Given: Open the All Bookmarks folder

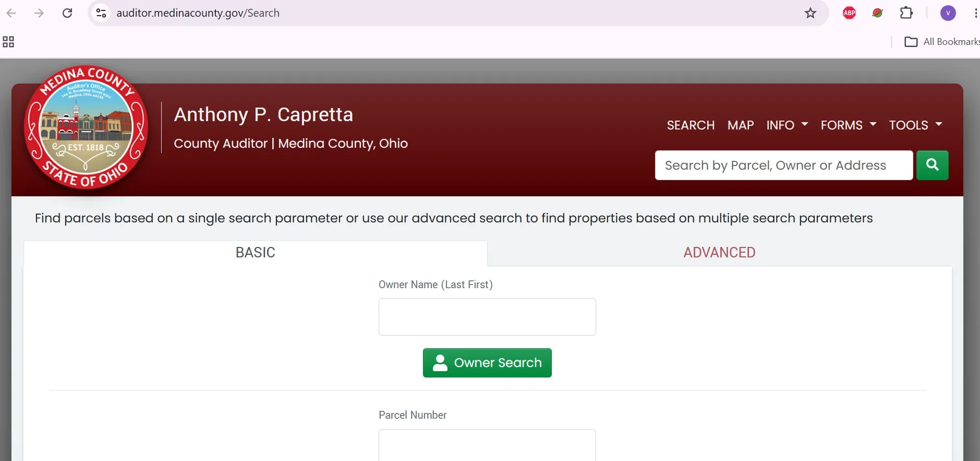Looking at the screenshot, I should click(x=942, y=42).
